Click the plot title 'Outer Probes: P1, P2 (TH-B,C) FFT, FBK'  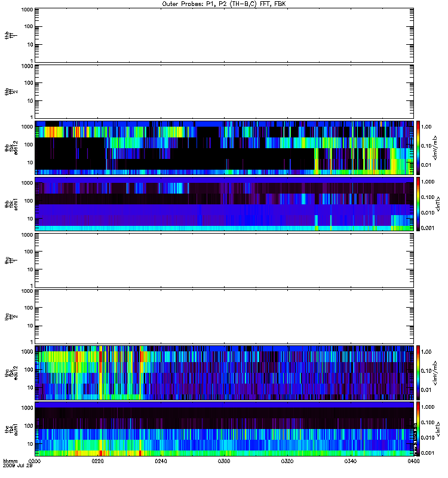[224, 4]
